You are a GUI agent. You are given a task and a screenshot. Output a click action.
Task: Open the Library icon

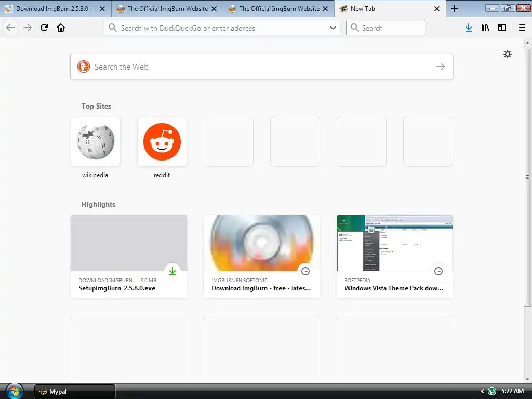(x=485, y=28)
